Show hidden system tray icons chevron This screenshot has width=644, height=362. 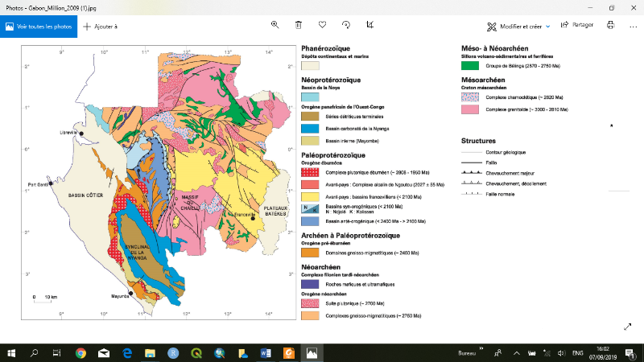tap(518, 352)
